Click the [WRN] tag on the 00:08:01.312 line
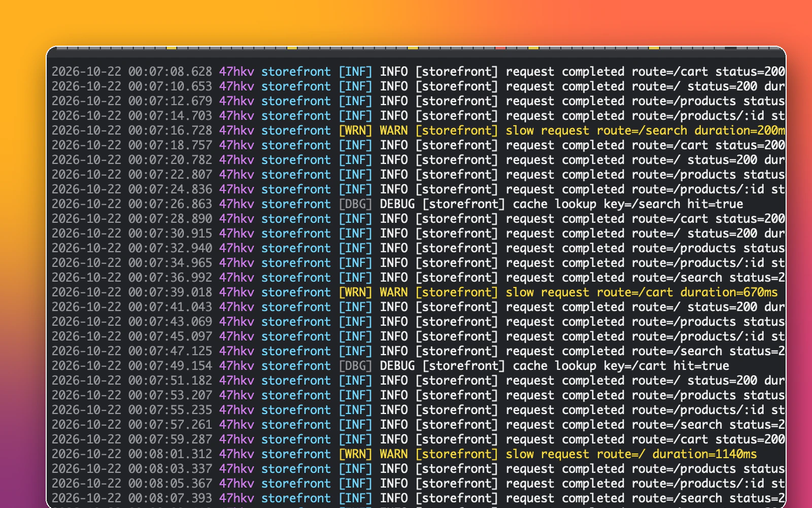The image size is (812, 508). 355,454
